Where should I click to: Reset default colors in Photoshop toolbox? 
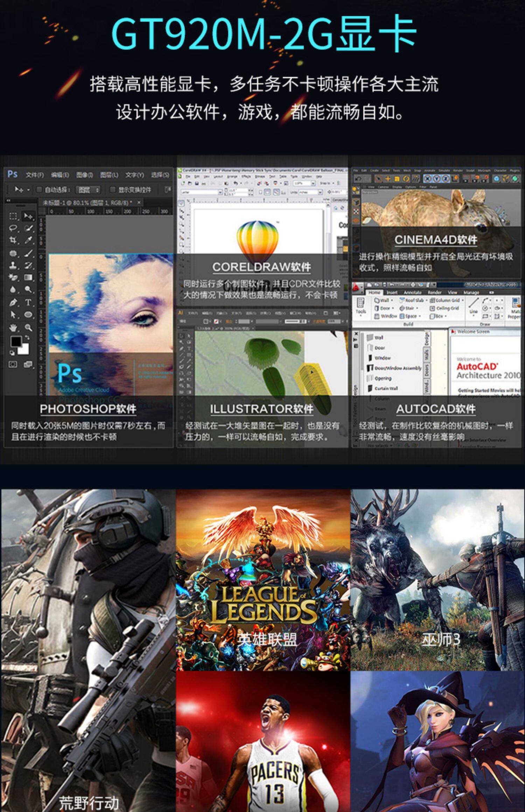tap(12, 352)
